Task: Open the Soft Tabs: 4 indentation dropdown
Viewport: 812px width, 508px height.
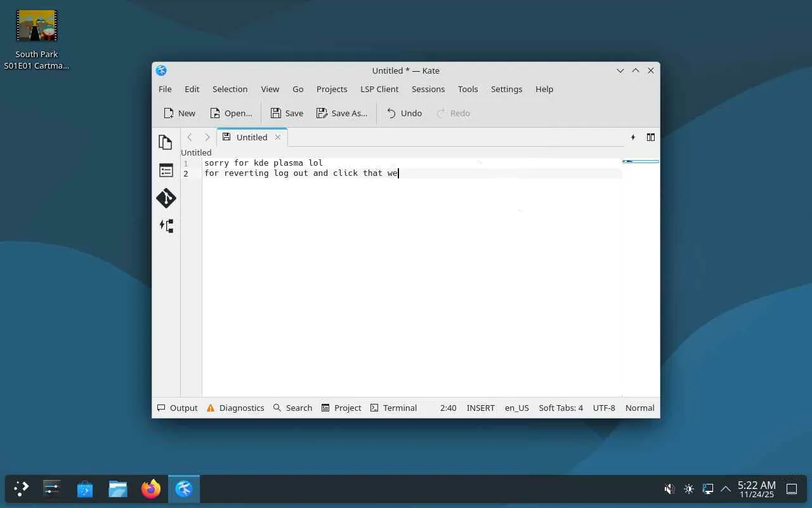Action: tap(561, 408)
